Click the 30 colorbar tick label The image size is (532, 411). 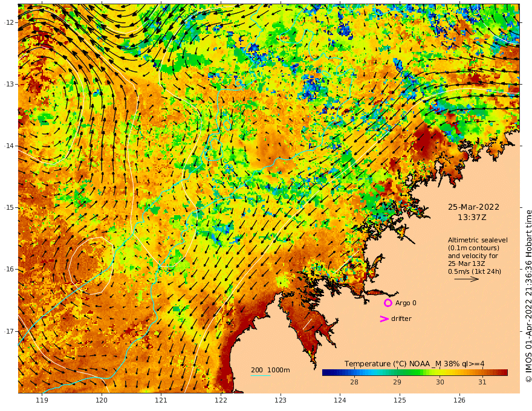click(x=440, y=382)
